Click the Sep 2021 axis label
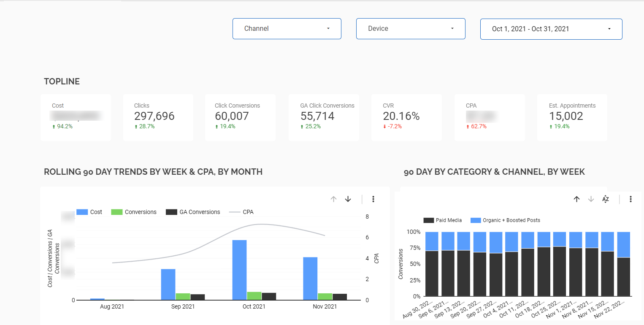Screen dimensions: 644x325 [183, 307]
